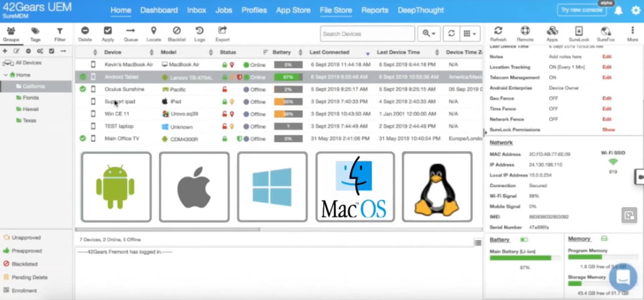
Task: Select the "Oculus Sunshine" device row
Action: tap(279, 89)
